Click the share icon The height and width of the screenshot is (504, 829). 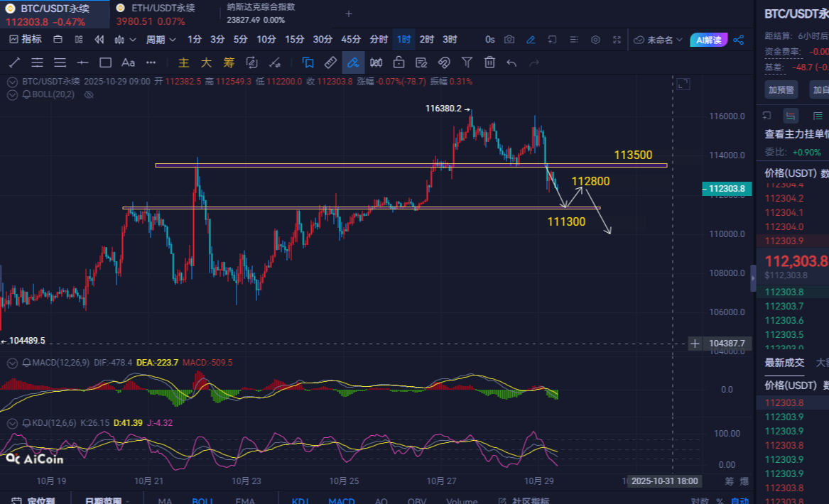coord(739,40)
